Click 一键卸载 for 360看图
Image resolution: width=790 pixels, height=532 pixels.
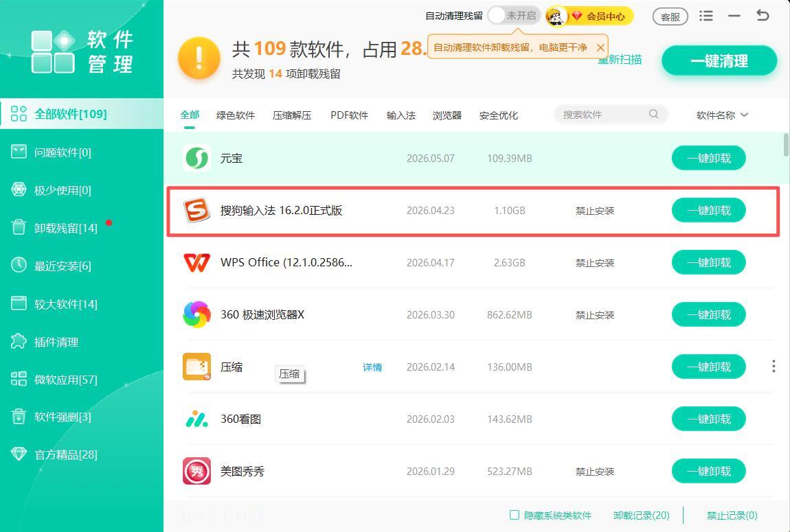708,419
